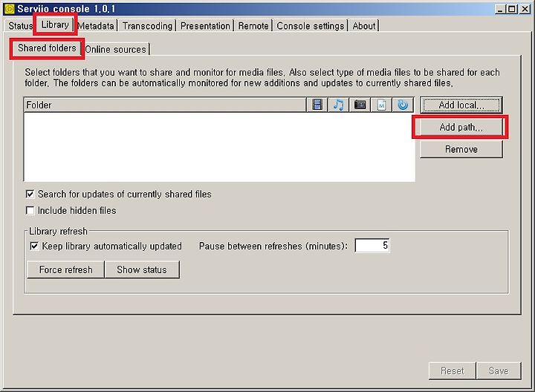Click the metadata document column icon
Viewport: 535px width, 392px height.
pyautogui.click(x=381, y=105)
